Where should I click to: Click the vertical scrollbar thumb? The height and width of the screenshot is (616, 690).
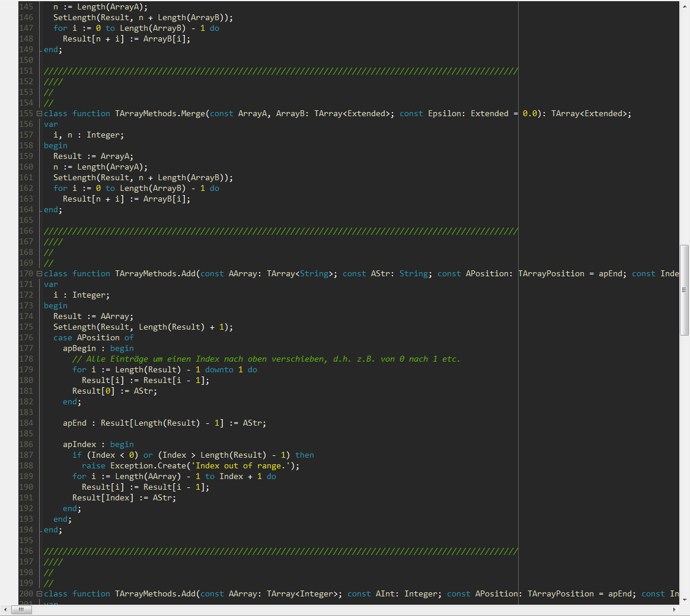click(x=685, y=291)
